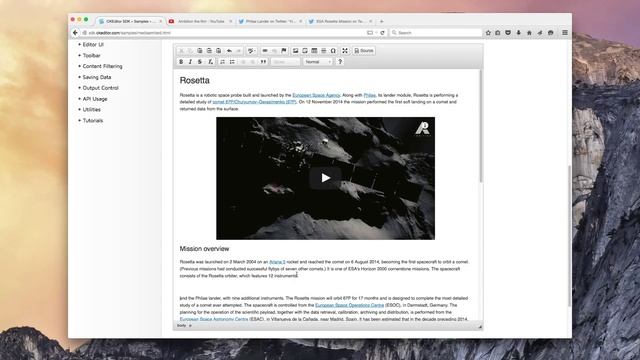Open the European Space Operations Centre link
The height and width of the screenshot is (360, 640).
[349, 305]
